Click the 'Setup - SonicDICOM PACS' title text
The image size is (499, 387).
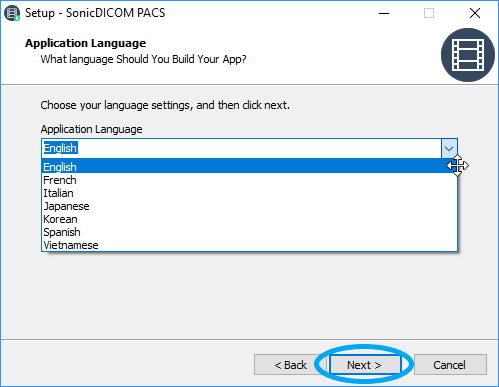(x=95, y=13)
